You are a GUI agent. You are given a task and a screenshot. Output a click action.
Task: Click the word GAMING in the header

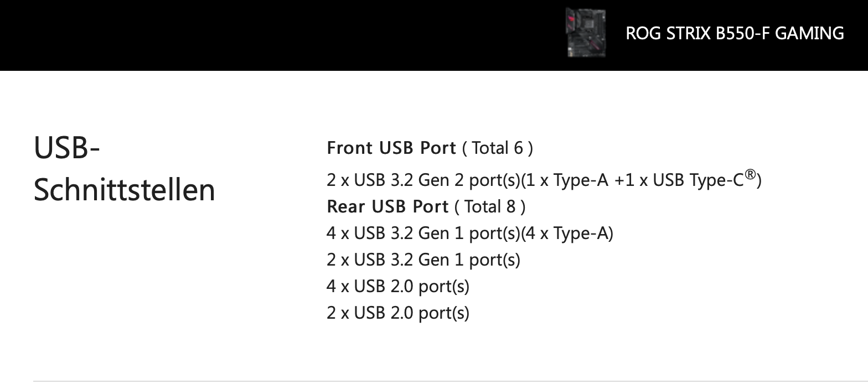[809, 33]
